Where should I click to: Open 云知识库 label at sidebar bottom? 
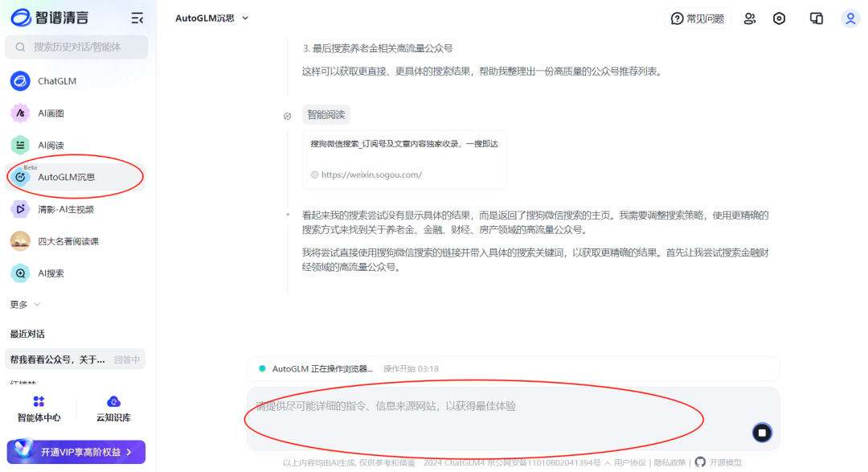(x=113, y=417)
